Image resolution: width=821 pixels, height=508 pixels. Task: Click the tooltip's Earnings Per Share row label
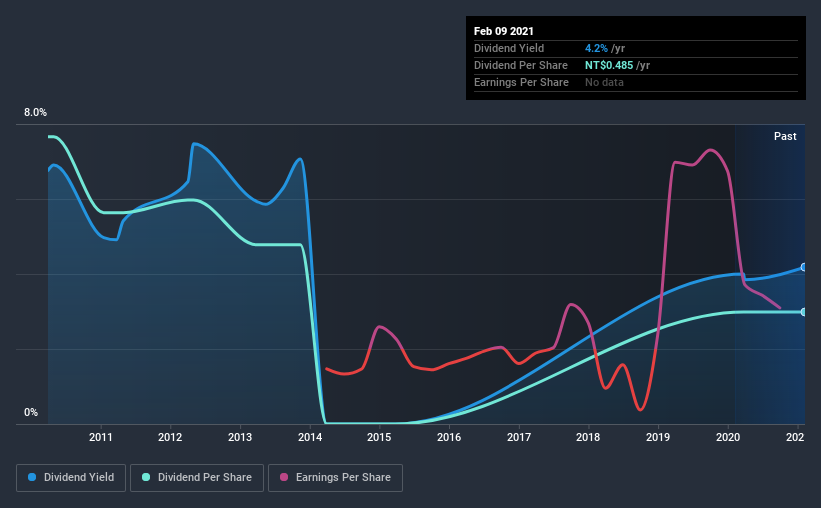(521, 82)
